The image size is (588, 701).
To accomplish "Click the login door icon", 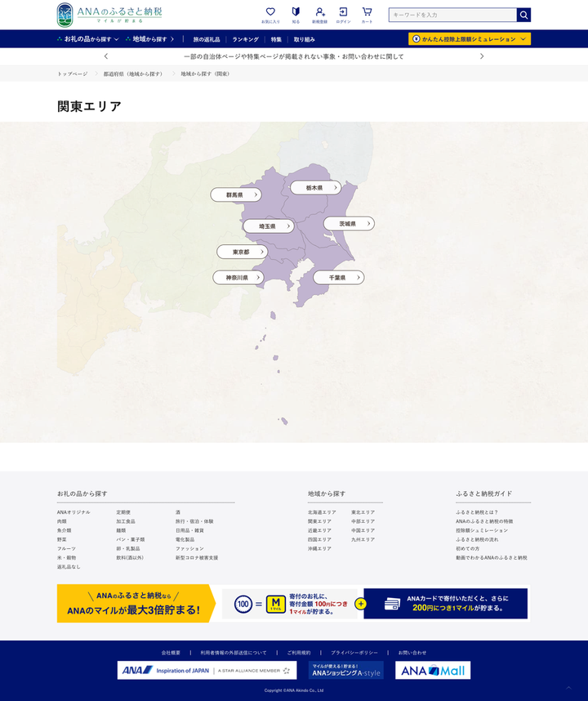I will [x=343, y=15].
